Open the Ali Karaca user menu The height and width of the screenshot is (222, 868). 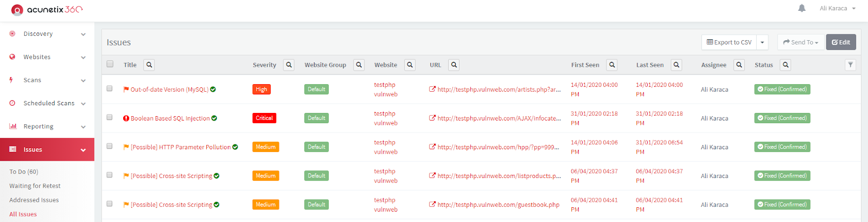(x=837, y=8)
